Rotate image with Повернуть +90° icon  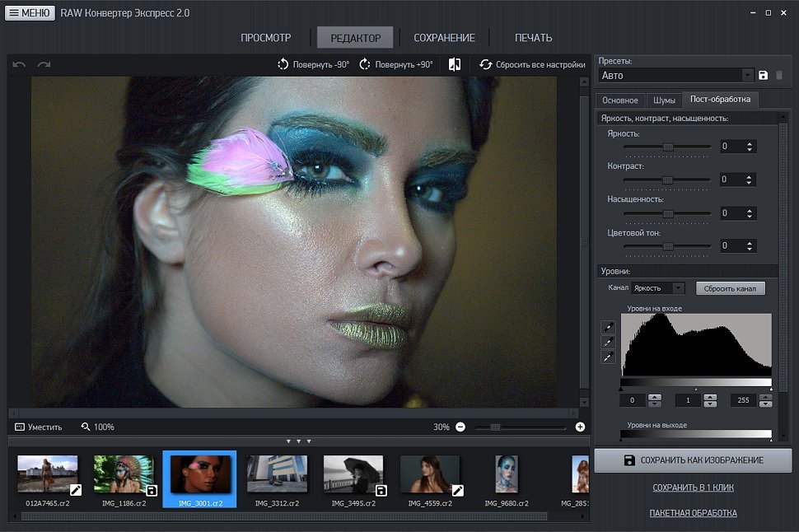[365, 65]
